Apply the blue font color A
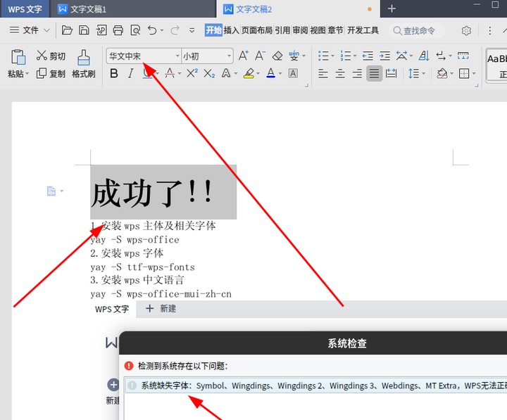The height and width of the screenshot is (420, 507). pyautogui.click(x=270, y=74)
